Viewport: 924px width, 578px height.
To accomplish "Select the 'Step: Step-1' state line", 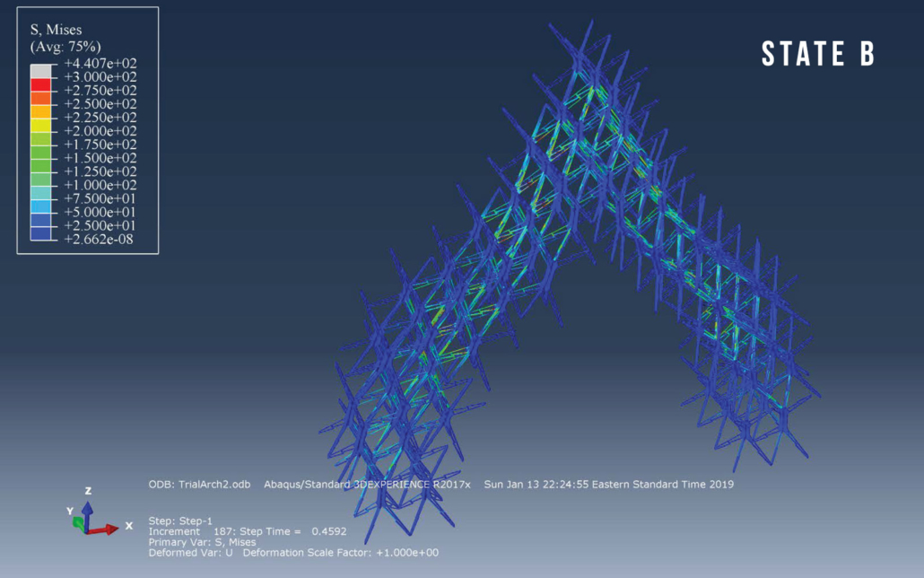I will coord(181,521).
